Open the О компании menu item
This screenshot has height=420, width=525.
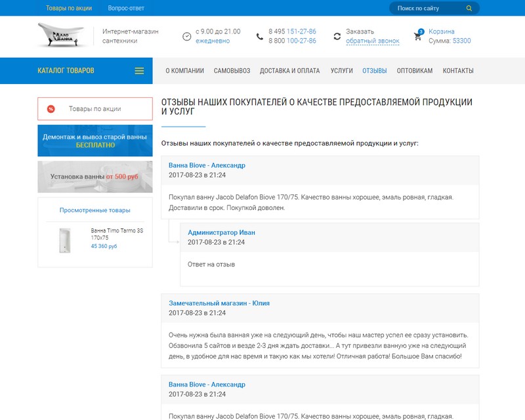point(185,71)
